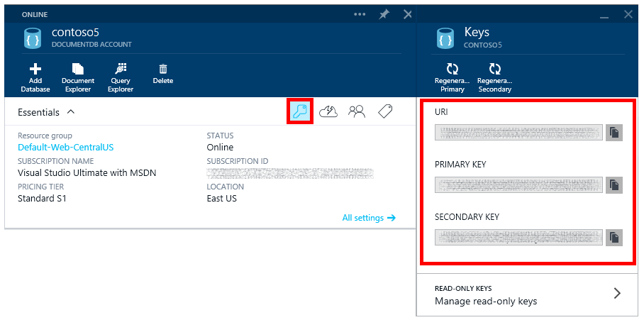Click the READ-ONLY KEYS heading
Viewport: 644px width, 320px height.
pos(463,288)
